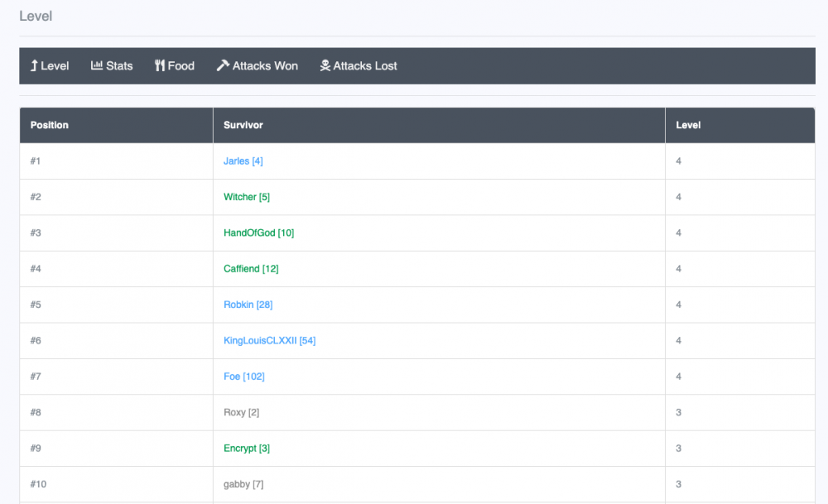Open Robkin [28] survivor page
828x504 pixels.
pos(248,305)
